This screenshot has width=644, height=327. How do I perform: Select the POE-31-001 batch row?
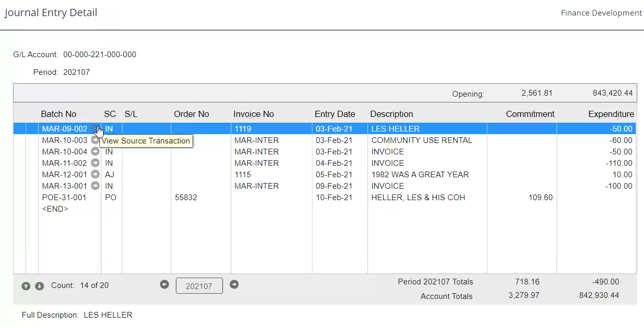[x=64, y=198]
